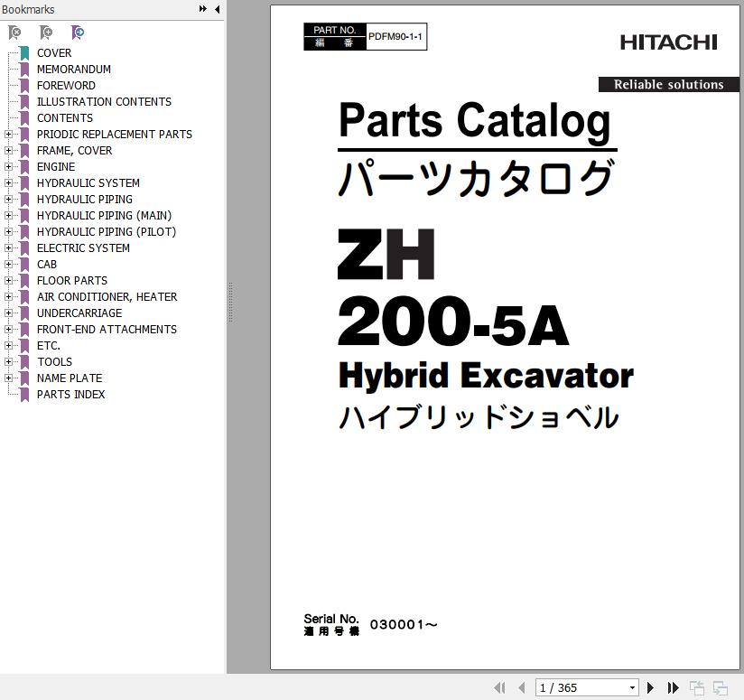
Task: Select the TOOLS bookmark label
Action: [54, 361]
